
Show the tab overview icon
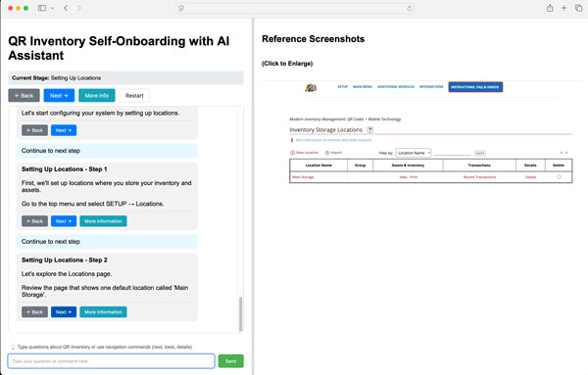[x=578, y=8]
